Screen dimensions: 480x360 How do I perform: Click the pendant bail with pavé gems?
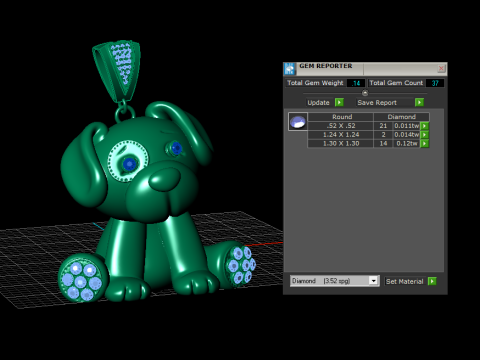[117, 71]
